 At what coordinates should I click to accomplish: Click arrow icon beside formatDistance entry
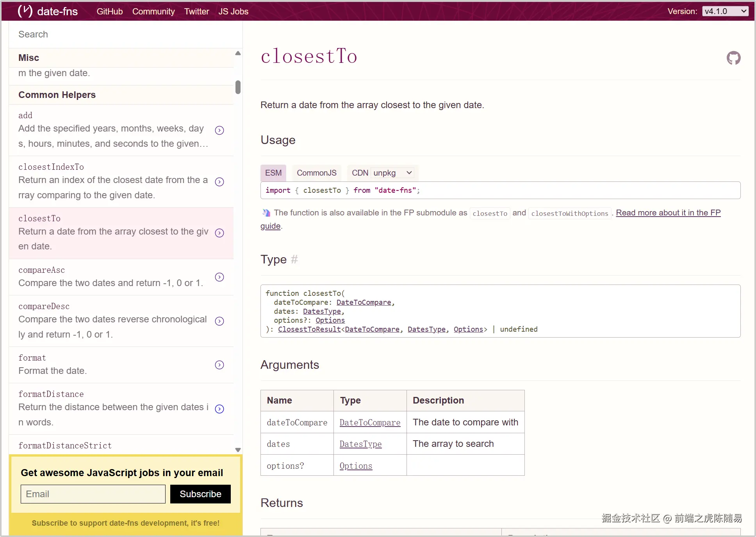[x=219, y=409]
